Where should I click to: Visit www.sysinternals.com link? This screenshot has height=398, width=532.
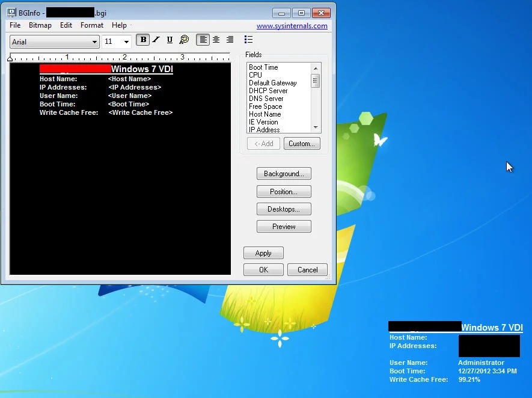[x=292, y=26]
